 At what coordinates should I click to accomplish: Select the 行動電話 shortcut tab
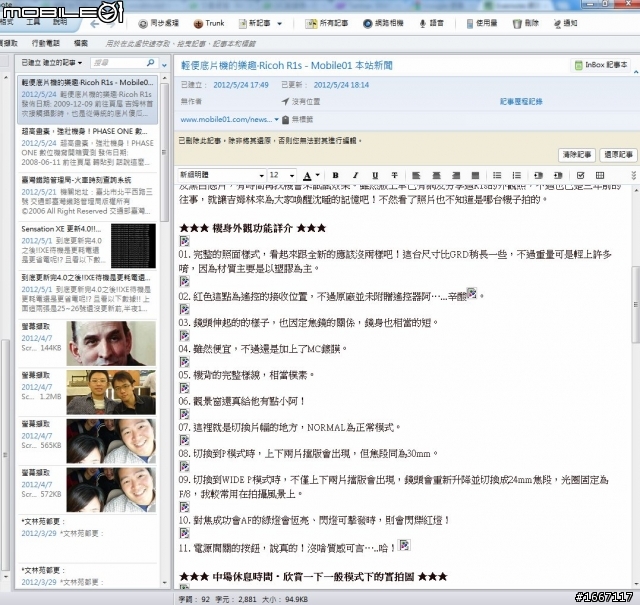[x=46, y=43]
